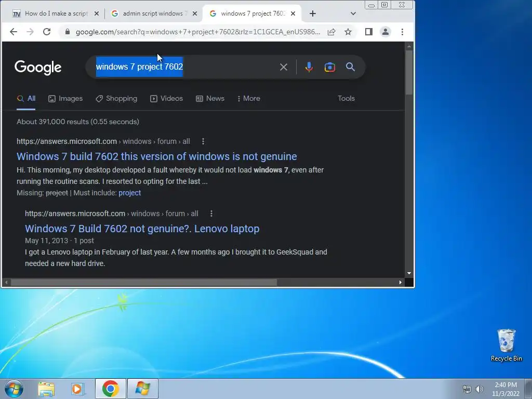Screen dimensions: 532x399
Task: Open the Recycle Bin desktop icon
Action: pyautogui.click(x=506, y=345)
